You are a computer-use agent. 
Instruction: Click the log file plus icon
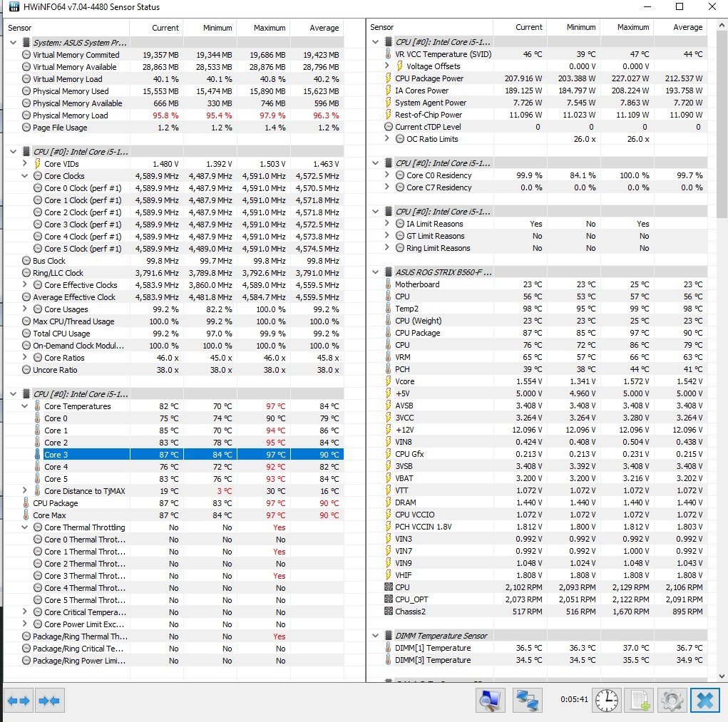[x=640, y=700]
